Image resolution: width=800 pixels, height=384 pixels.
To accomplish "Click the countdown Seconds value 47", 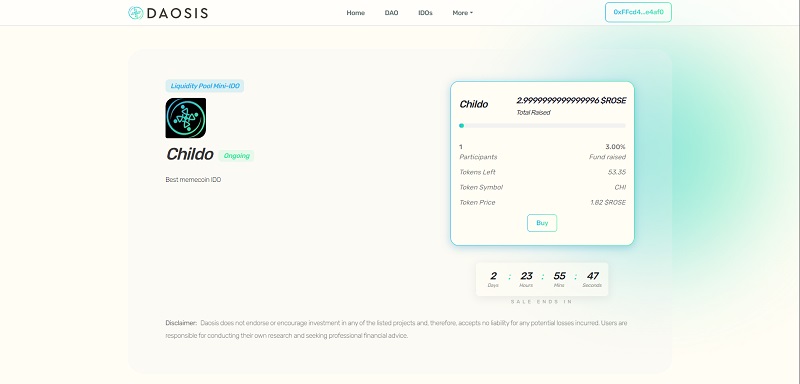I will (592, 276).
